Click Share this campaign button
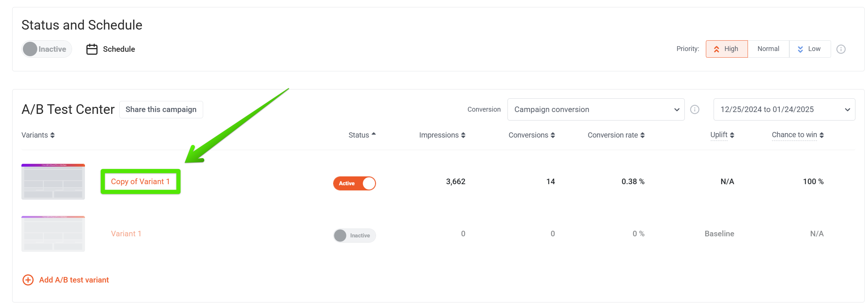The image size is (868, 304). pos(161,109)
